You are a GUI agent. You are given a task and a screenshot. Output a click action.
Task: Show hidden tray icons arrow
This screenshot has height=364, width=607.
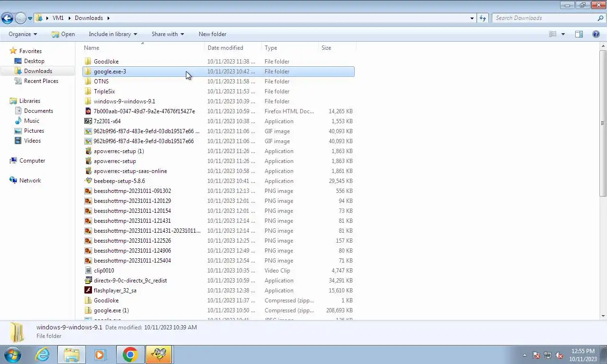[x=524, y=355]
